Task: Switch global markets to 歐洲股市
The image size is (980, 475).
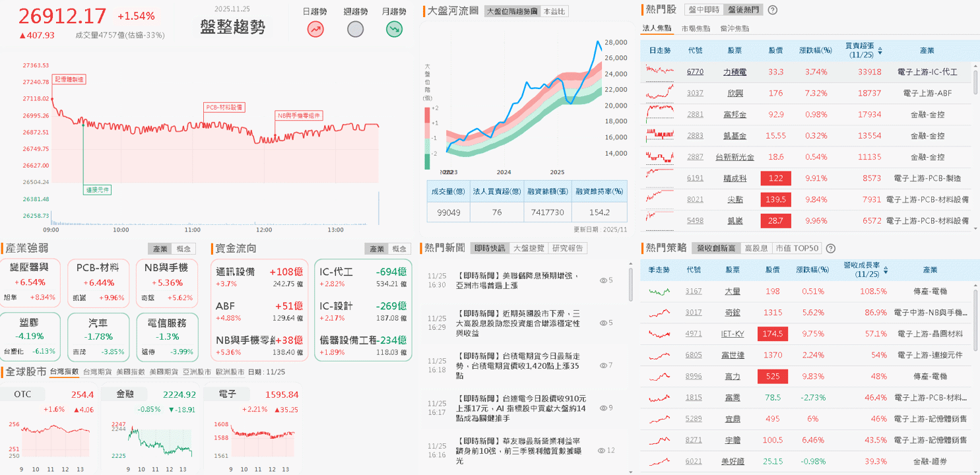Action: tap(230, 372)
